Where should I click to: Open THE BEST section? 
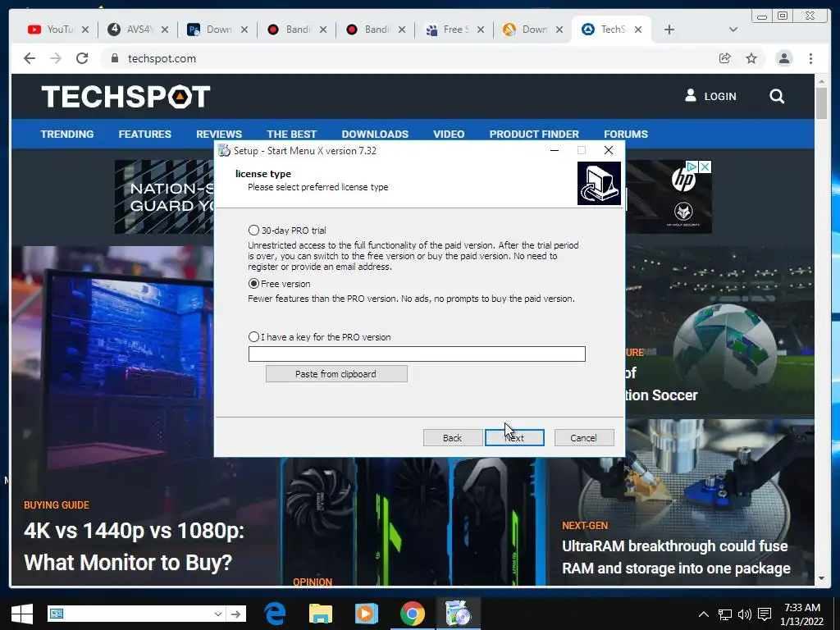pyautogui.click(x=292, y=134)
